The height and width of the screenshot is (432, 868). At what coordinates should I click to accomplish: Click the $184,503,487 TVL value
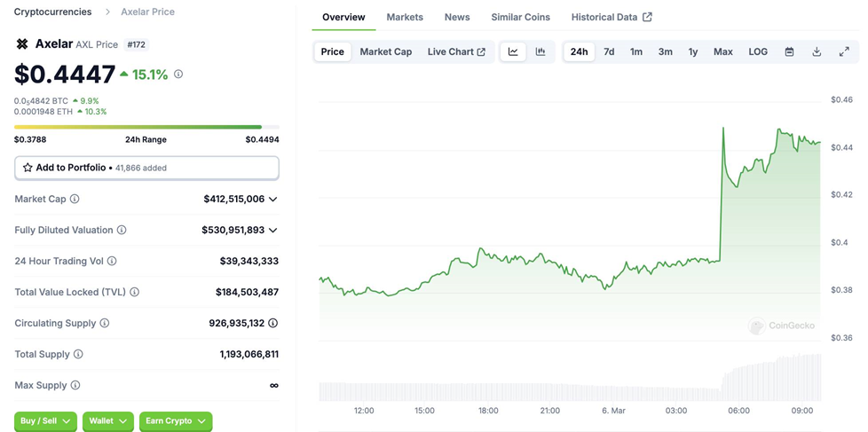(x=247, y=292)
